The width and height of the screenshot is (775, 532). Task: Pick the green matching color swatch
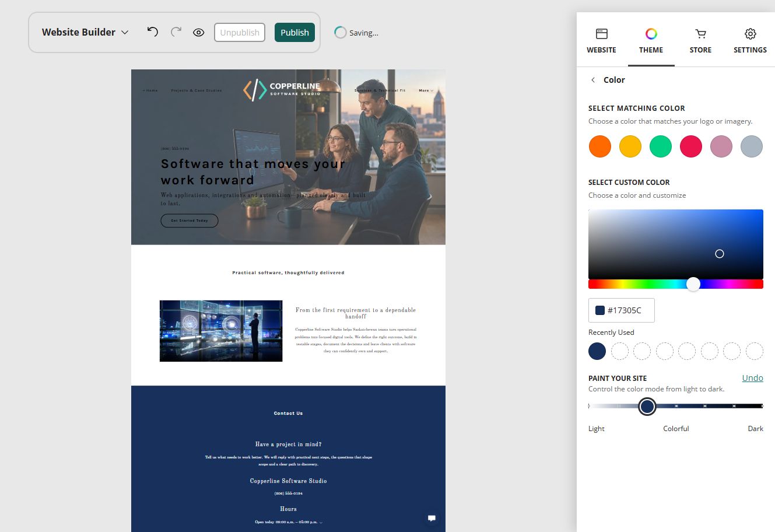pyautogui.click(x=660, y=146)
